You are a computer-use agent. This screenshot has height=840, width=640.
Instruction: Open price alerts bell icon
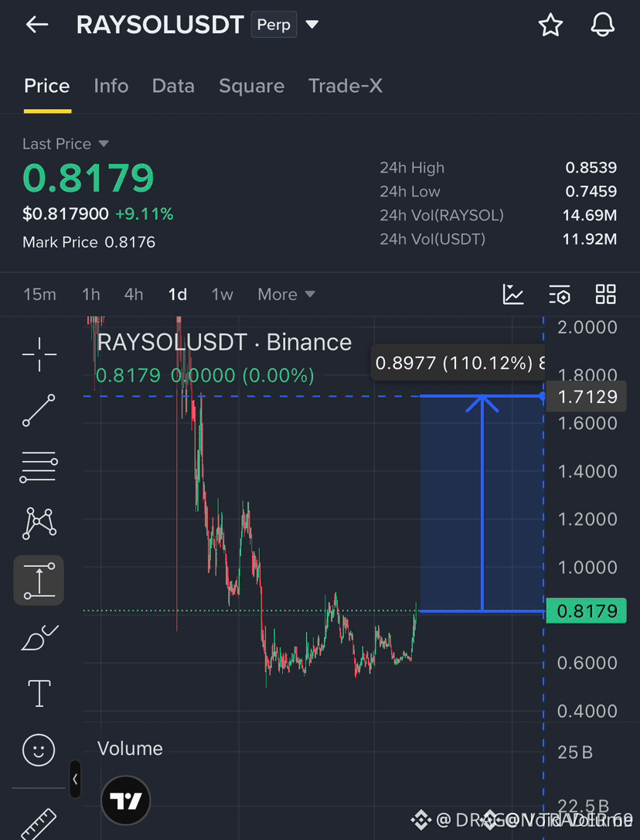tap(602, 26)
